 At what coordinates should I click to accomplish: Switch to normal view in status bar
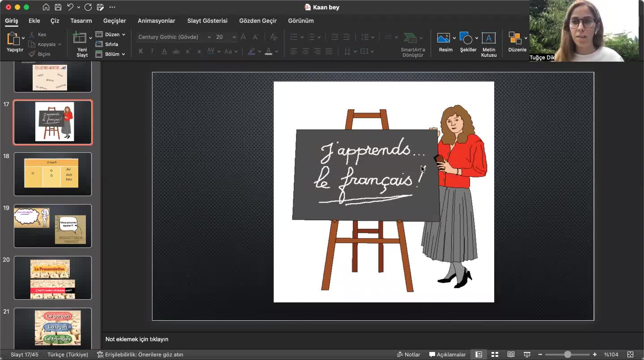pyautogui.click(x=479, y=354)
